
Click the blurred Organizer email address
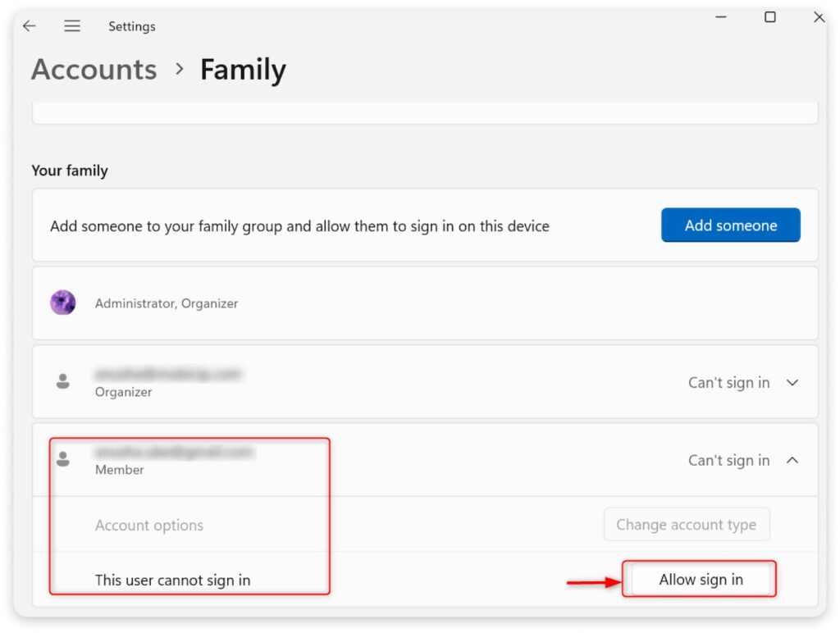pyautogui.click(x=168, y=374)
